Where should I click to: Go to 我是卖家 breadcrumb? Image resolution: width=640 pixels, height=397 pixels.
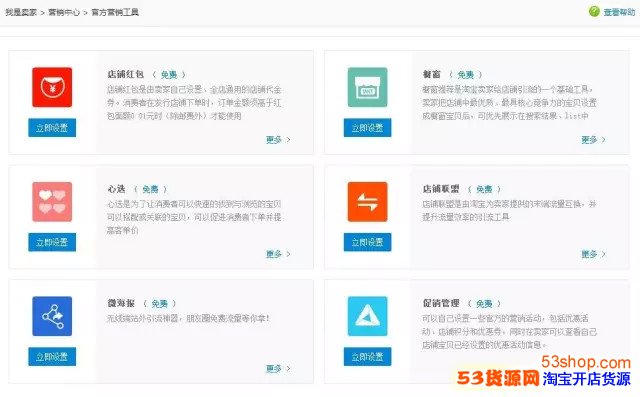tap(21, 12)
